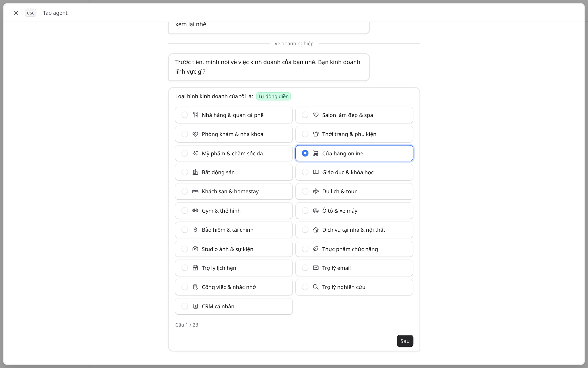Click the car icon for Ô tô & xe máy

(x=316, y=210)
